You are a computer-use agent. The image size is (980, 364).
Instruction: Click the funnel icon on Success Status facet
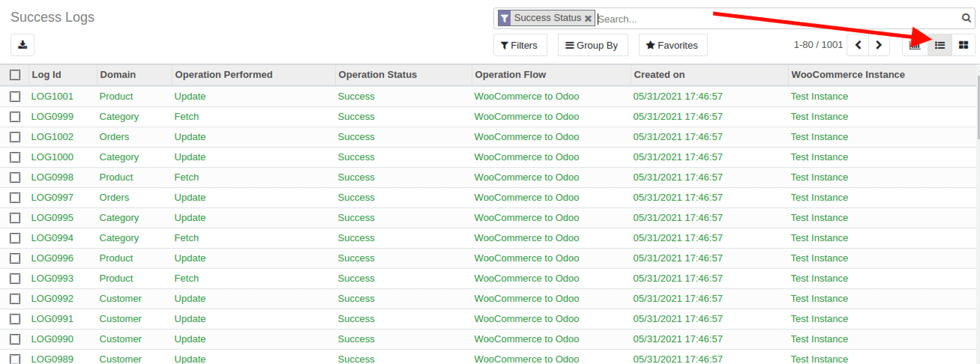pos(504,18)
